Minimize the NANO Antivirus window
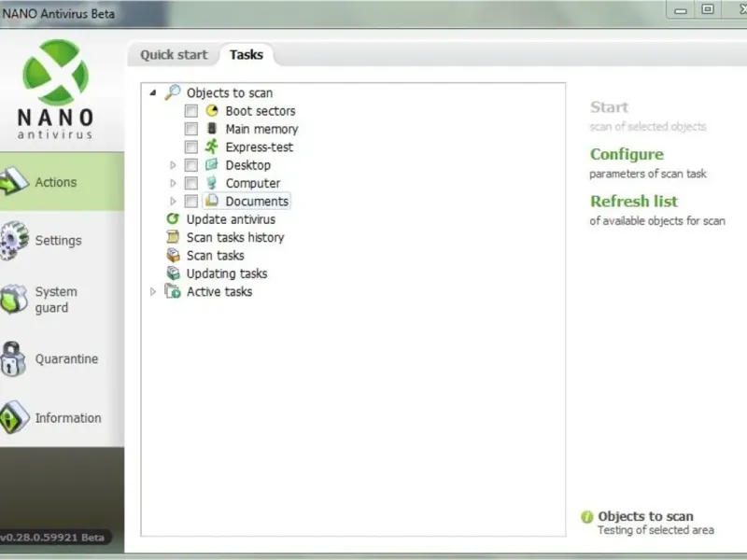 [x=681, y=10]
